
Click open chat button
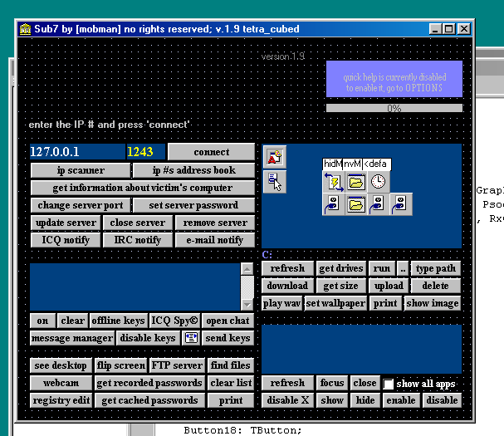pyautogui.click(x=228, y=321)
